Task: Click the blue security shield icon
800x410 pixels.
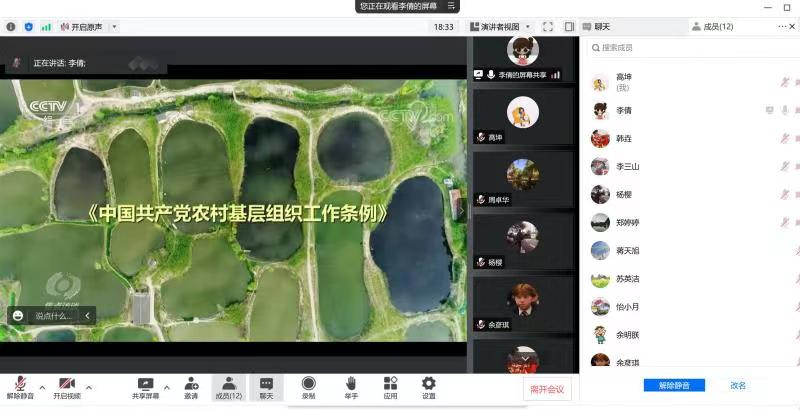Action: pyautogui.click(x=29, y=27)
